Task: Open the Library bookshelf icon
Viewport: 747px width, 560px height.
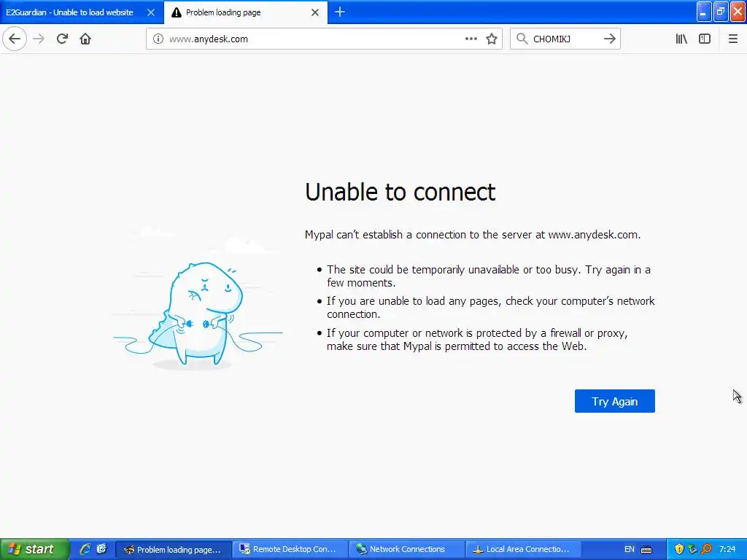Action: click(681, 39)
